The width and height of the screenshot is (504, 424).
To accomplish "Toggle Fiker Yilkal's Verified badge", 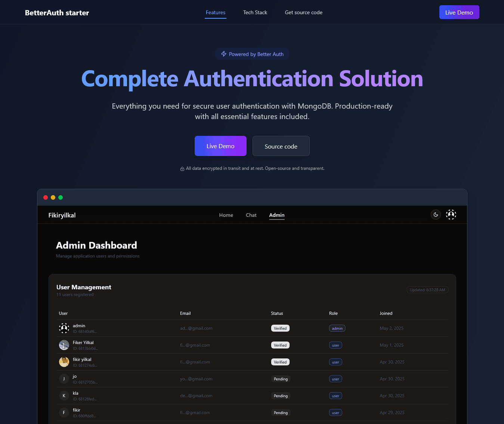I will [280, 345].
